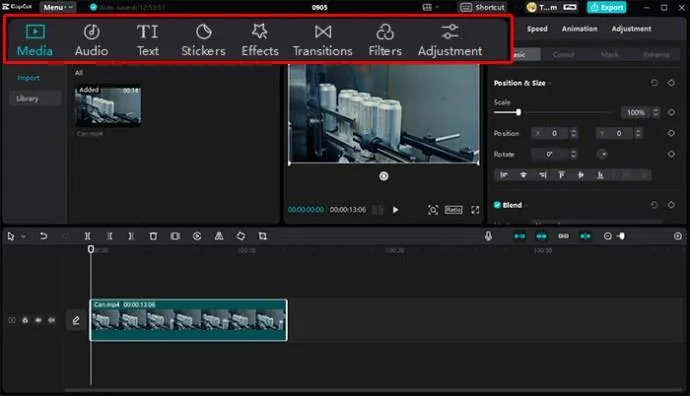Viewport: 690px width, 396px height.
Task: Align the clip to the top
Action: [562, 175]
